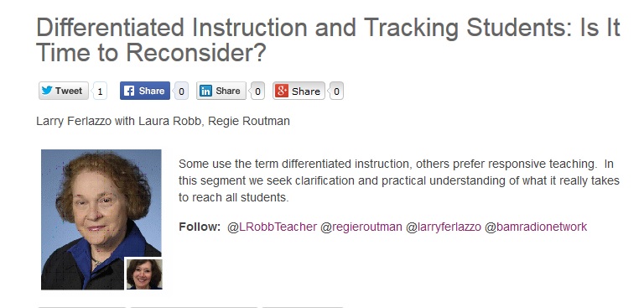Click the Facebook share count bubble
The image size is (644, 308).
[181, 91]
